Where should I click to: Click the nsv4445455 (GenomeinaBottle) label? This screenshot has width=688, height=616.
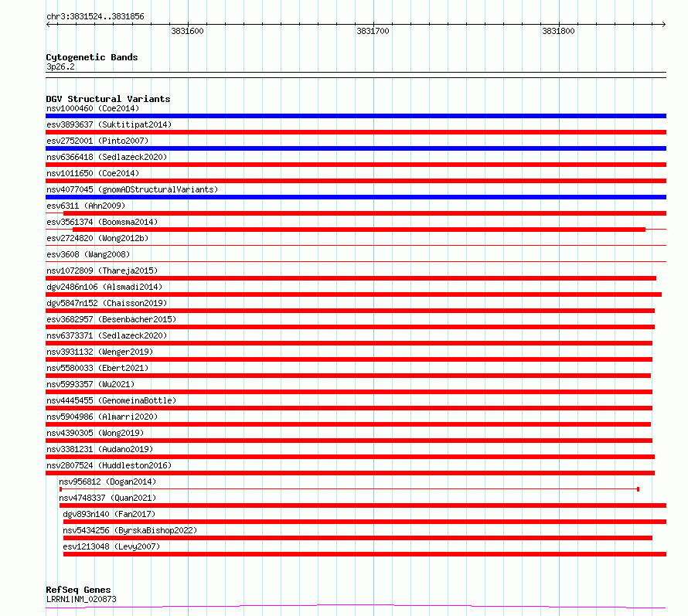(x=111, y=400)
